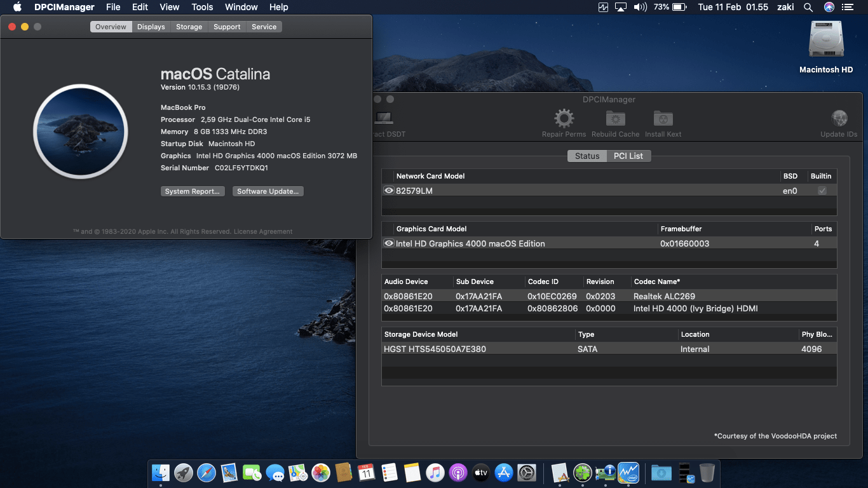Select the Realtek ALC269 codec row

[609, 296]
